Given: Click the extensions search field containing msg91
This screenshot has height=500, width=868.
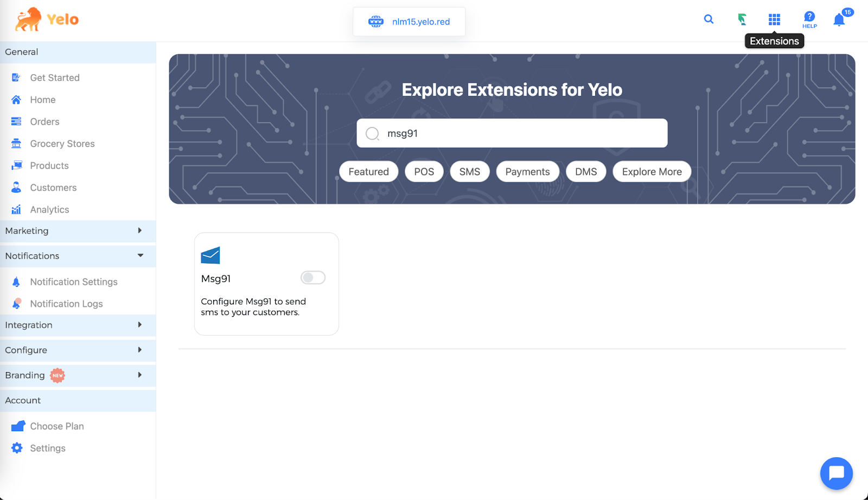Looking at the screenshot, I should (x=512, y=133).
